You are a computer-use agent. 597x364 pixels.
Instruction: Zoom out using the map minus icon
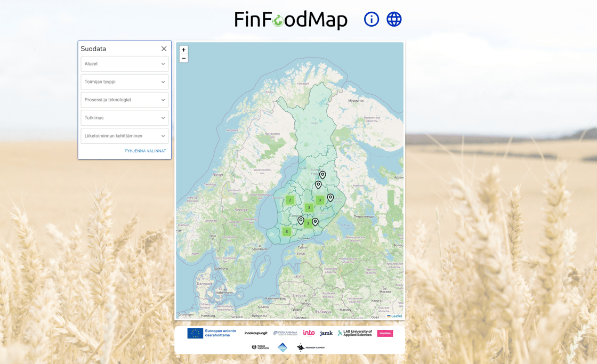click(x=183, y=58)
